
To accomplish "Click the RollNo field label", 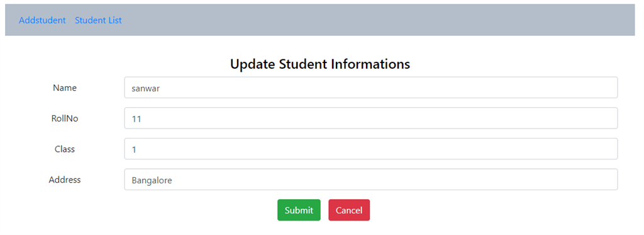I will [65, 118].
